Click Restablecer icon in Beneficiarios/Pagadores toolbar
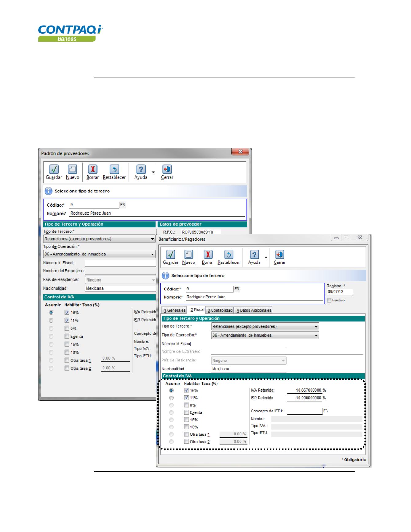Image resolution: width=411 pixels, height=532 pixels. [229, 255]
